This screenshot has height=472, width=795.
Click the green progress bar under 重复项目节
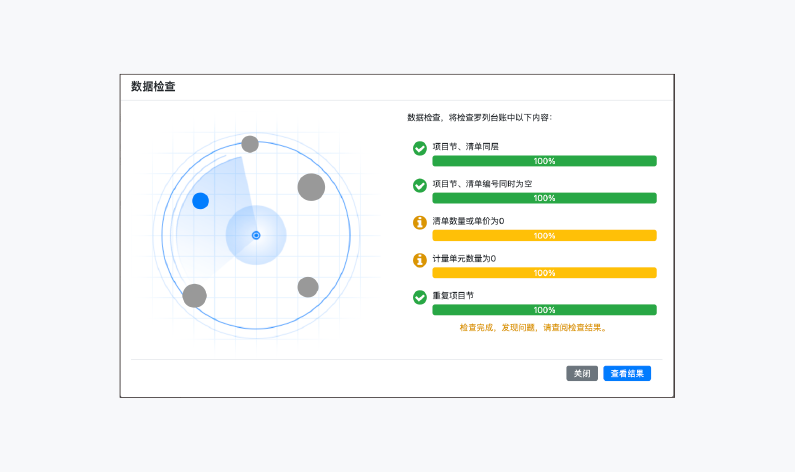pyautogui.click(x=544, y=310)
